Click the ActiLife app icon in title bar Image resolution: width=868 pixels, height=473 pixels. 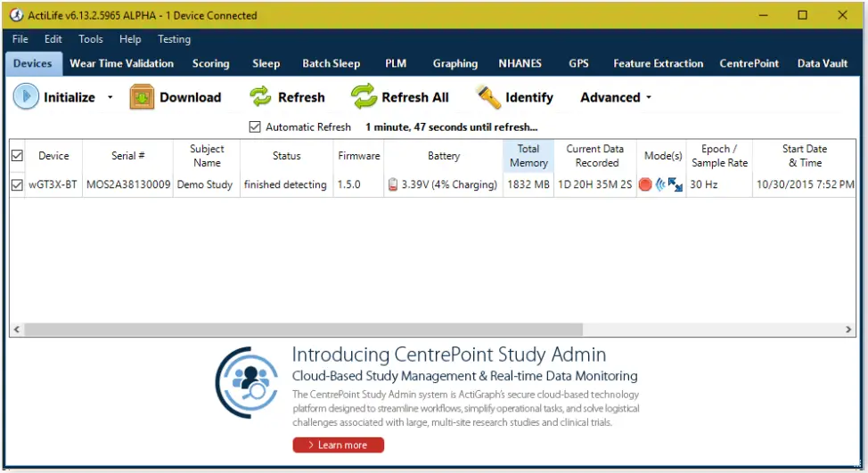tap(17, 15)
